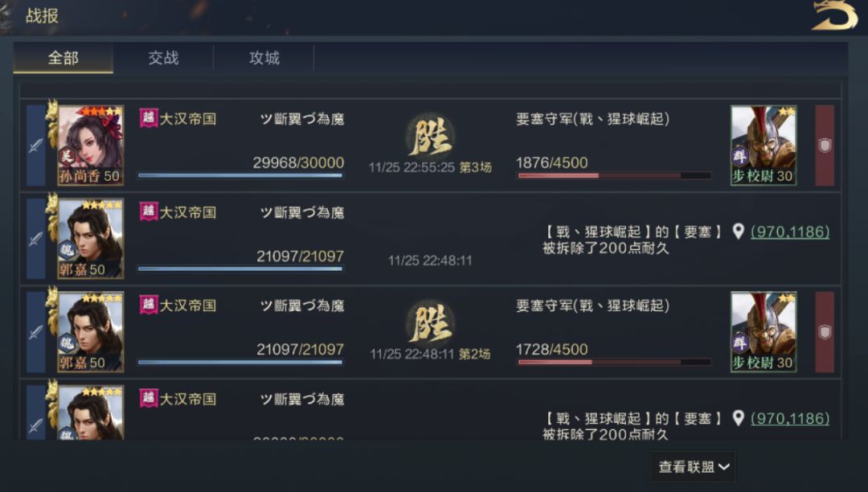Click 郭嘉 portrait in the second report
The image size is (868, 492).
90,239
